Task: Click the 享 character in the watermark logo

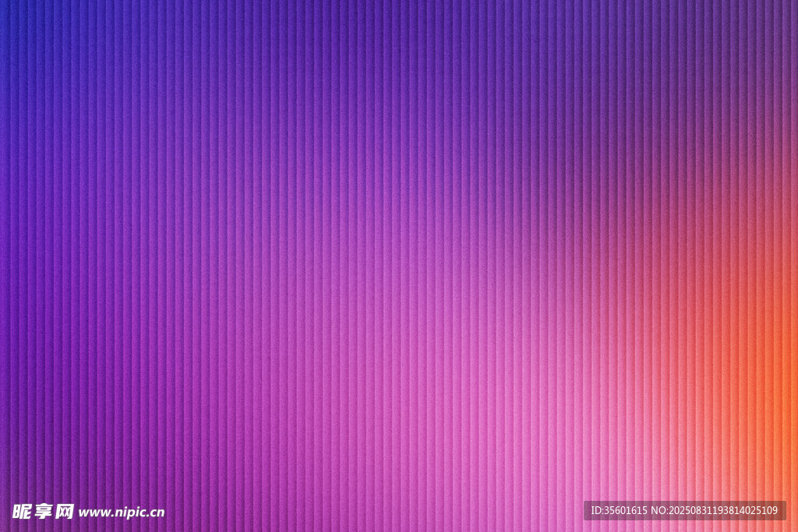Action: 43,511
